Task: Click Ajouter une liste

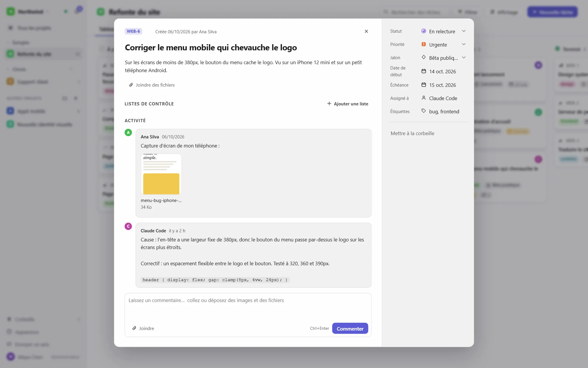Action: click(x=348, y=104)
